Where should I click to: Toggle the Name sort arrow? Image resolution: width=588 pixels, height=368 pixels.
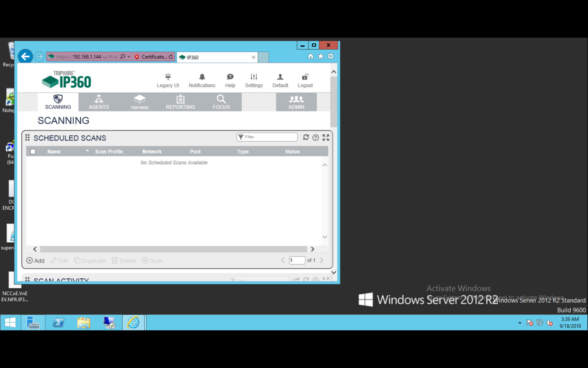click(87, 151)
